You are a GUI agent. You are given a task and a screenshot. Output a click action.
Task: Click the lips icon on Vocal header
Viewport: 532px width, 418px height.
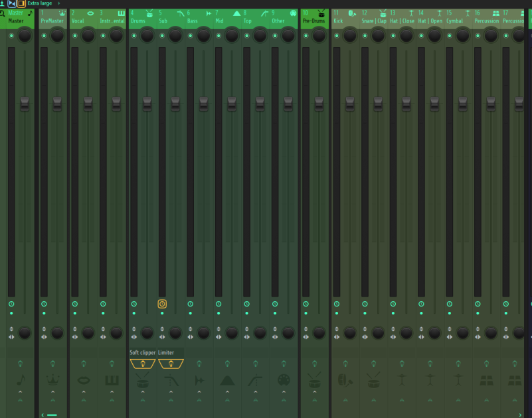[90, 13]
